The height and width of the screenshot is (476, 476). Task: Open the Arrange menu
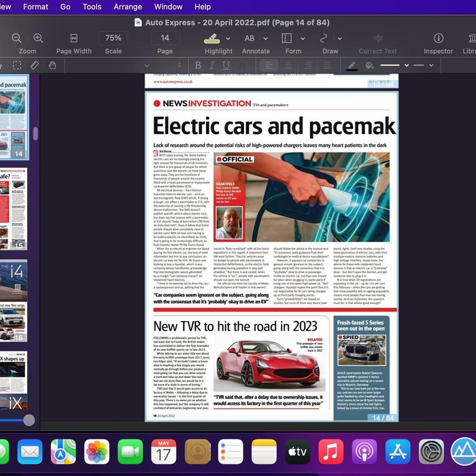click(x=128, y=7)
